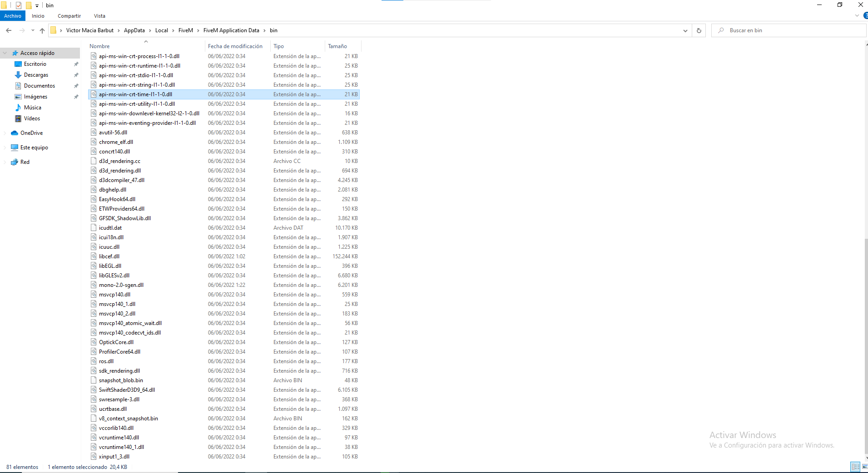868x473 pixels.
Task: Click the Red network icon
Action: tap(15, 162)
